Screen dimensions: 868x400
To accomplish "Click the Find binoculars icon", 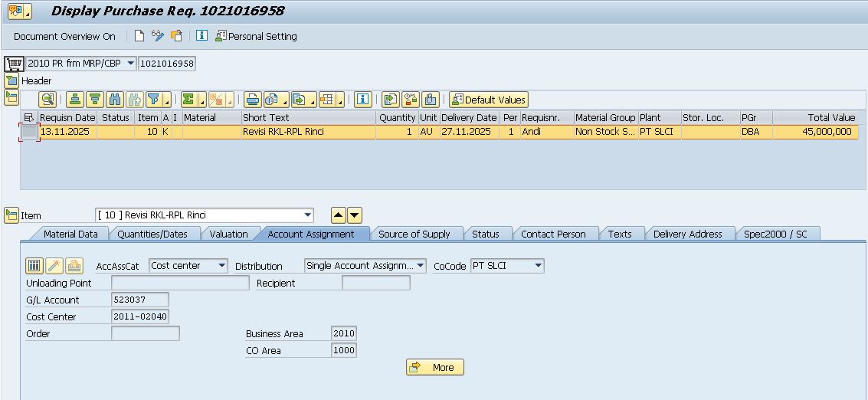I will [115, 100].
